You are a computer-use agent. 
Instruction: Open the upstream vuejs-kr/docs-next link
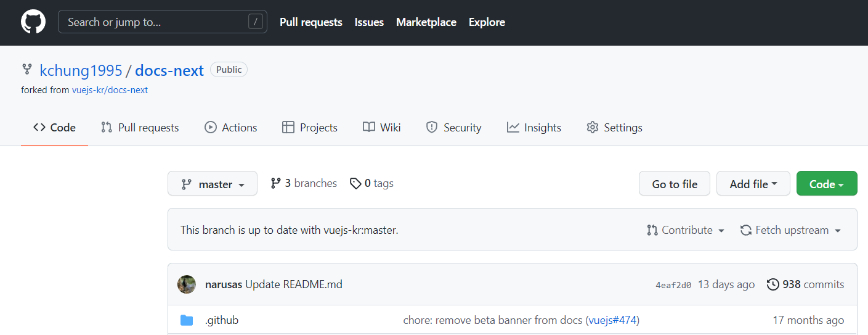pos(110,90)
